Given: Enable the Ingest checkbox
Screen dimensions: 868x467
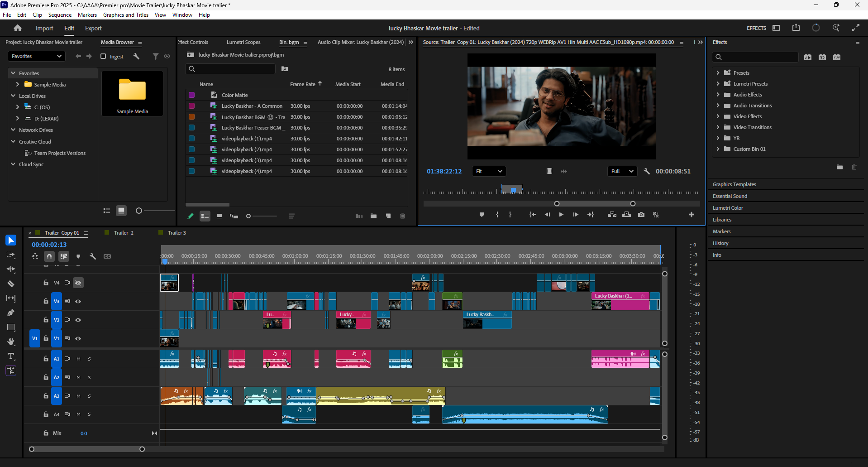Looking at the screenshot, I should coord(103,56).
